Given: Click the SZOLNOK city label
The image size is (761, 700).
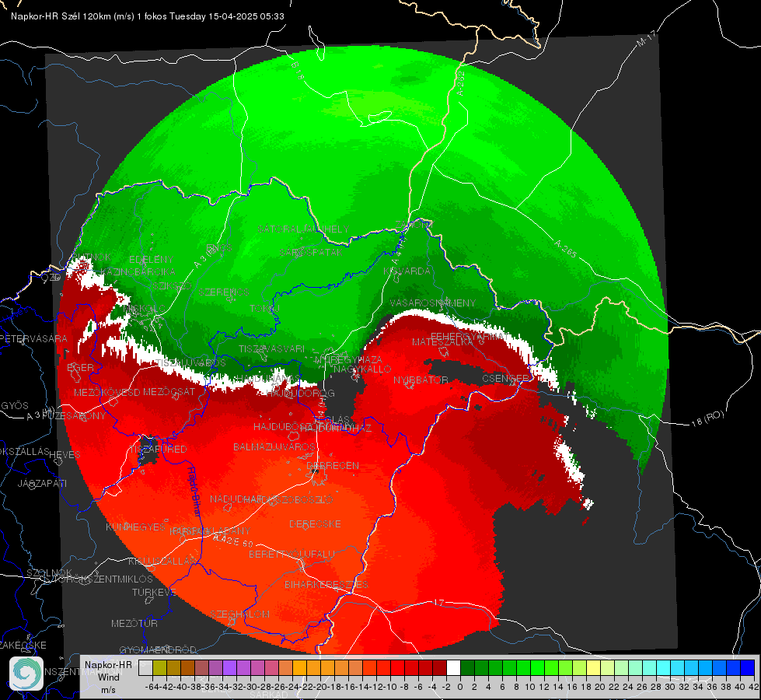Looking at the screenshot, I should pyautogui.click(x=50, y=573).
